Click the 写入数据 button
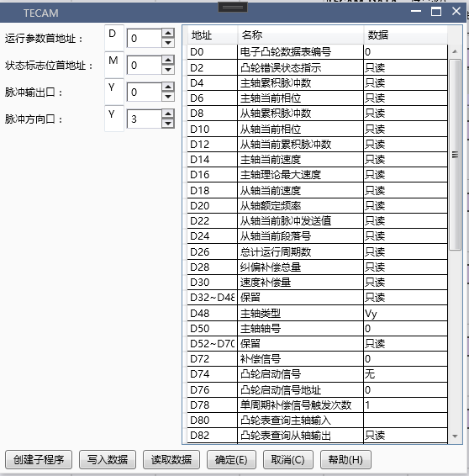This screenshot has height=476, width=469. pyautogui.click(x=108, y=460)
